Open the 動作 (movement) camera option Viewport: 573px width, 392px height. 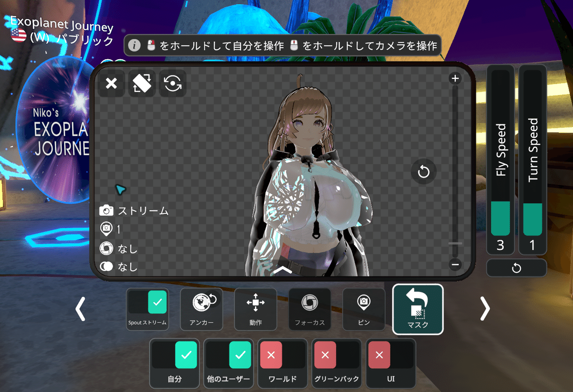point(255,309)
